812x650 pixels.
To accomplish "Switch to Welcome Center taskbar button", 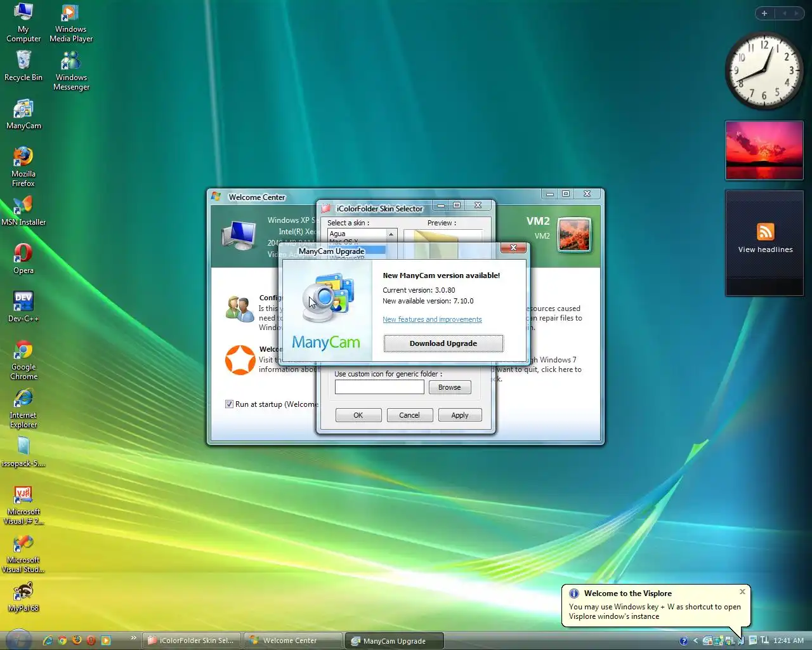I will coord(294,640).
